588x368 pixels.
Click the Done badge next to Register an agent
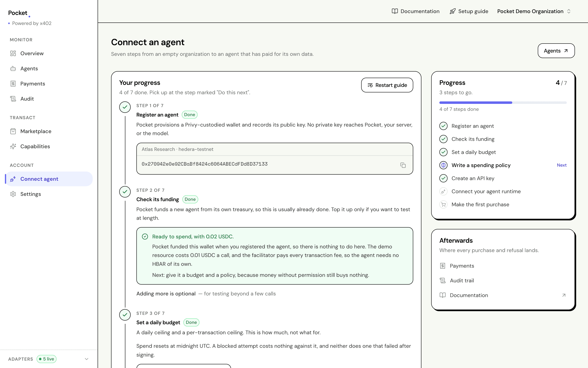point(189,115)
